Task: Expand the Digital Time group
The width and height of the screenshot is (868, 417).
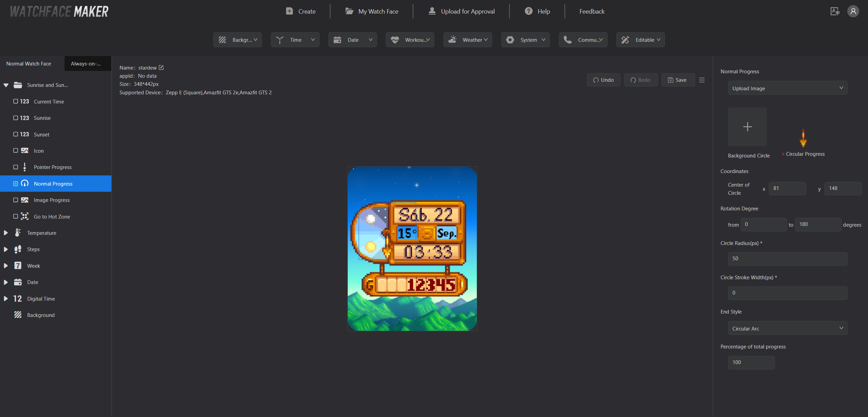Action: (x=6, y=299)
